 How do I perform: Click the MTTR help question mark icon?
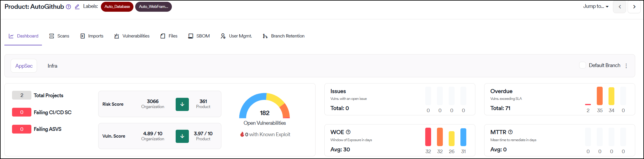click(510, 132)
